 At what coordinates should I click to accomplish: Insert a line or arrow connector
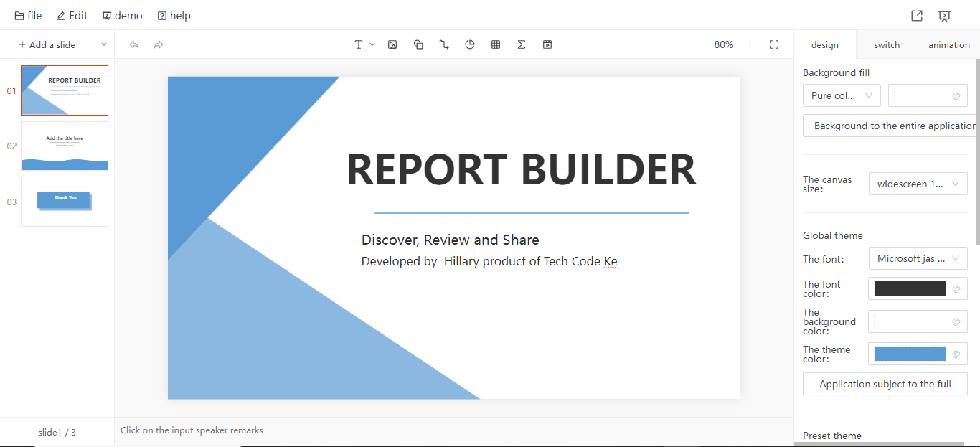tap(444, 44)
